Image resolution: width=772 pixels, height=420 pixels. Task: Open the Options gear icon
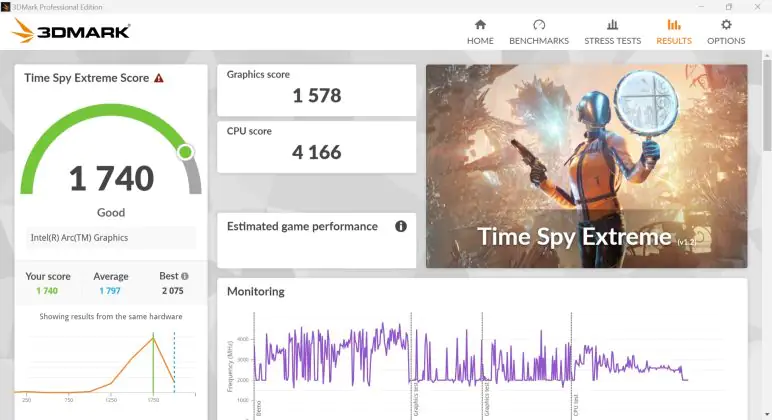tap(726, 25)
